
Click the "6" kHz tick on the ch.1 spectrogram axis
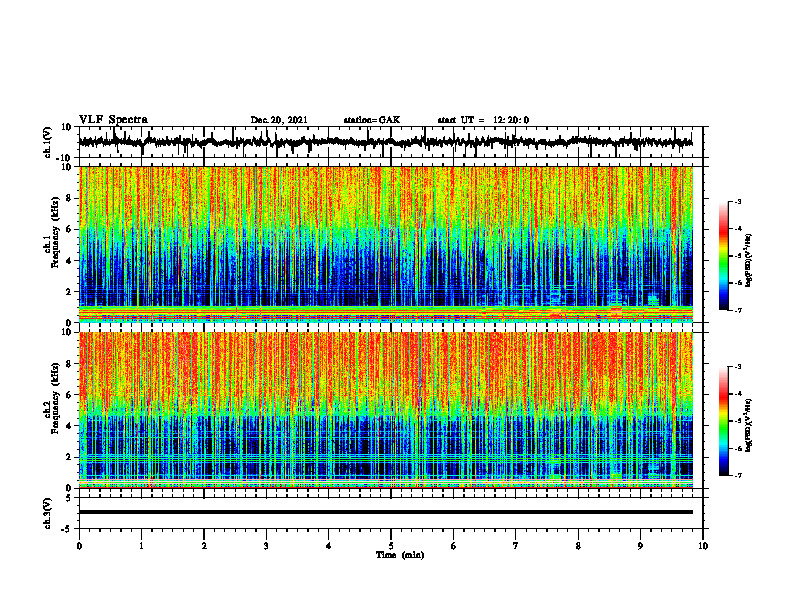[69, 230]
